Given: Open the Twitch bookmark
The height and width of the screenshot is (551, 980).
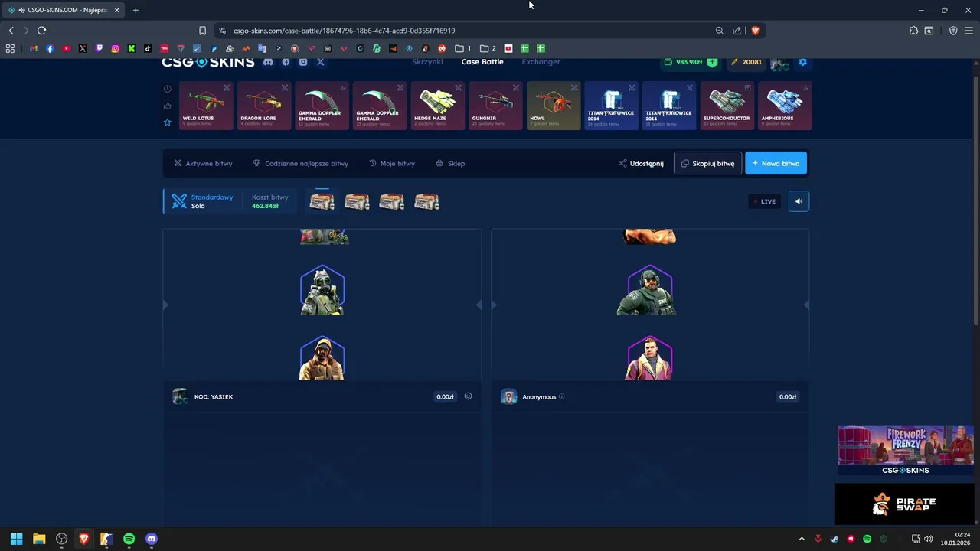Looking at the screenshot, I should [99, 48].
